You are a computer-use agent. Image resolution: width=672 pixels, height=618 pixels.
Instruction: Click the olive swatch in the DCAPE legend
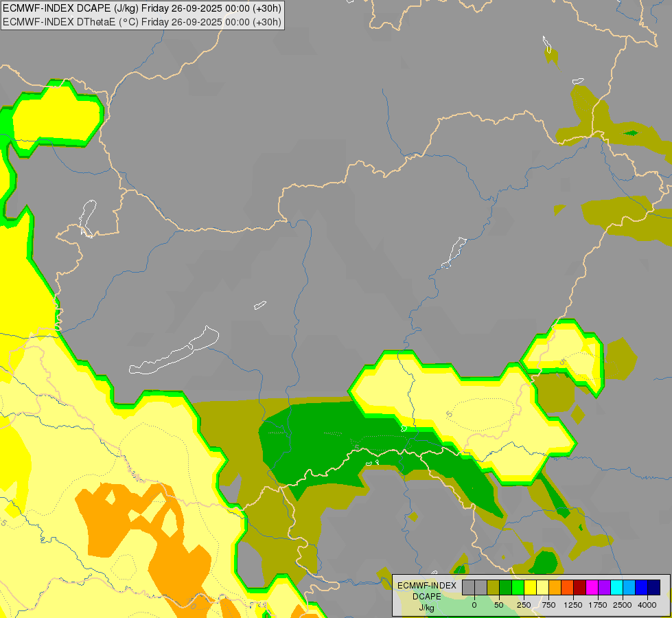[494, 587]
